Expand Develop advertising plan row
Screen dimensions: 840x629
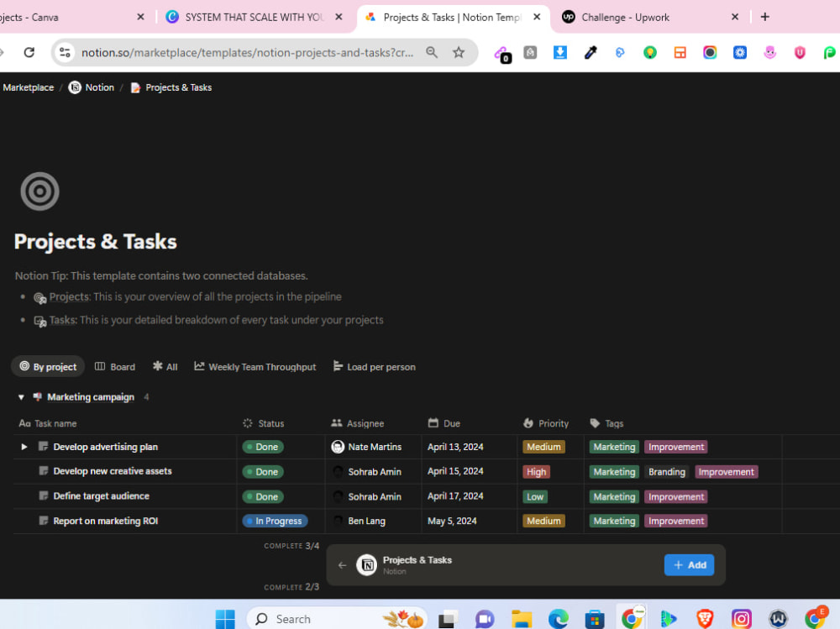pos(24,446)
